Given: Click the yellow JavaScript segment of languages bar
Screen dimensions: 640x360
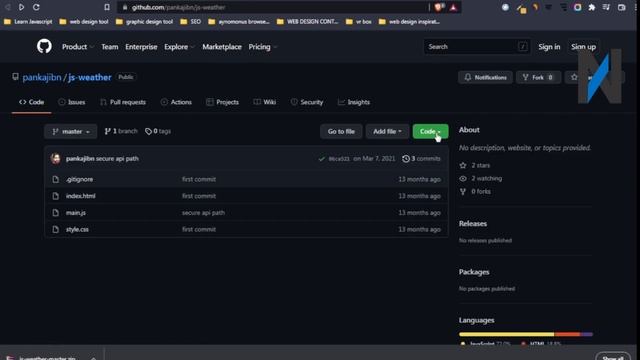Looking at the screenshot, I should (507, 334).
